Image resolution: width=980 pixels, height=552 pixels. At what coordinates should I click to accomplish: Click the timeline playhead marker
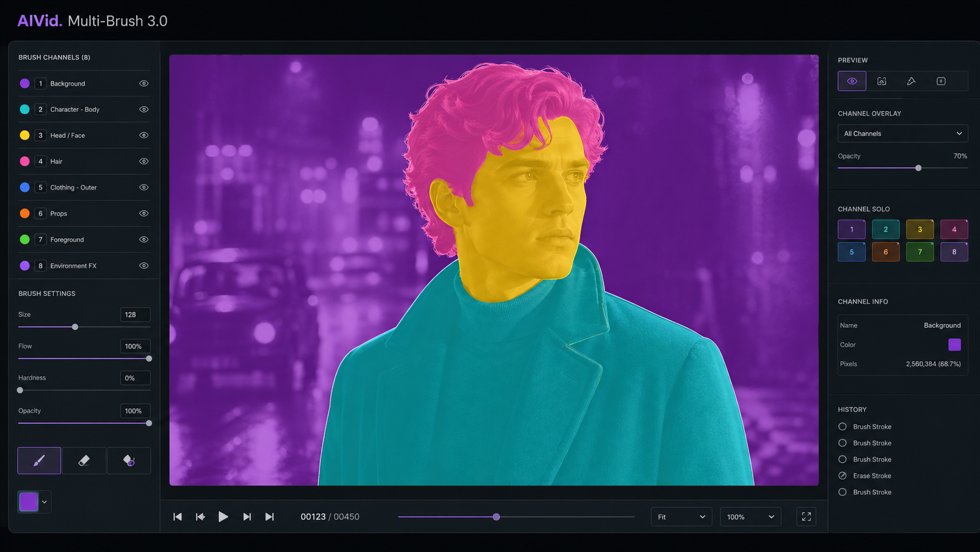click(x=496, y=517)
